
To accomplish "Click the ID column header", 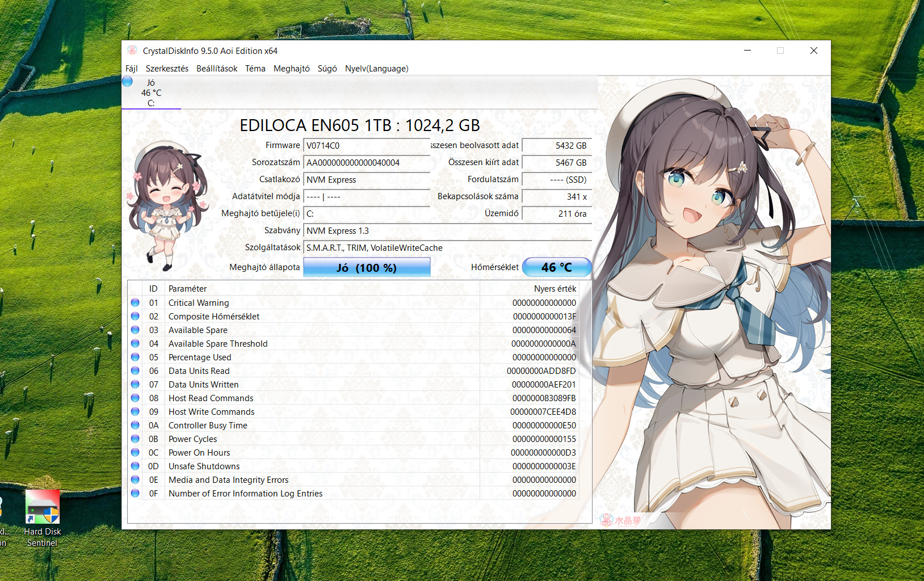I will (153, 289).
